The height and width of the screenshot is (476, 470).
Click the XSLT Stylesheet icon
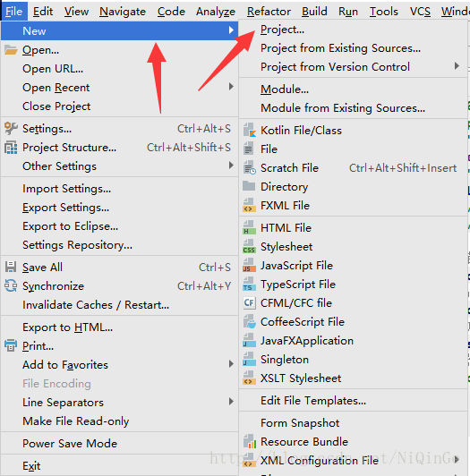click(249, 378)
